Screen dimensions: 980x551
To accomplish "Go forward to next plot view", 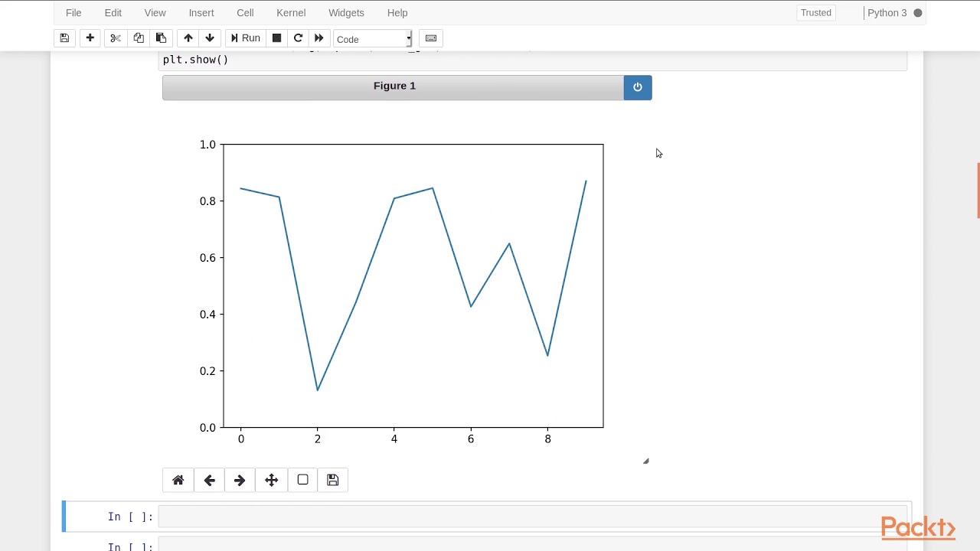I will point(240,480).
